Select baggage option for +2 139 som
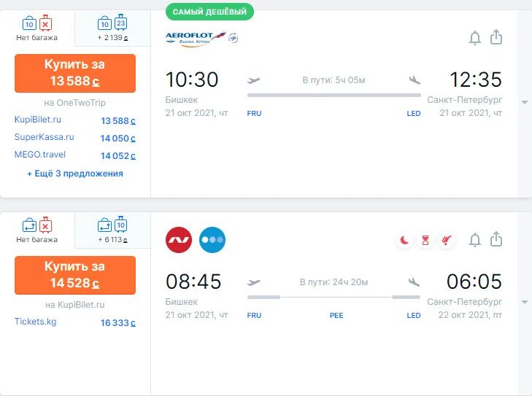 [x=112, y=28]
